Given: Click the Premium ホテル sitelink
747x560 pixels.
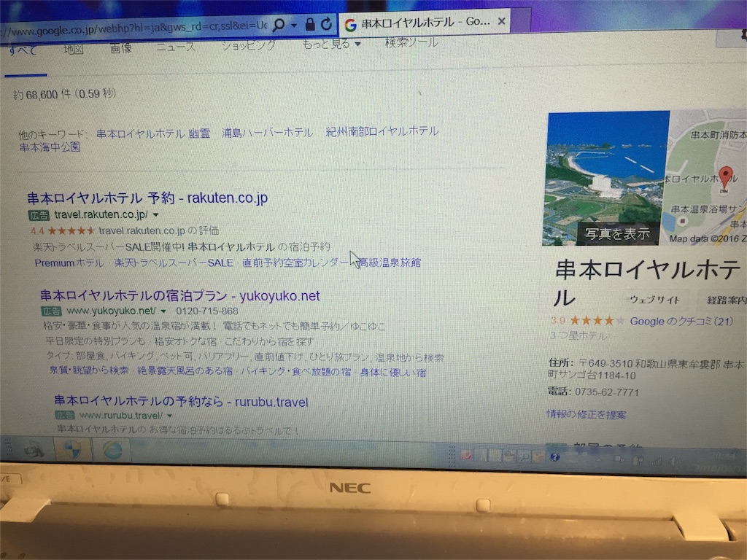Looking at the screenshot, I should pyautogui.click(x=69, y=262).
